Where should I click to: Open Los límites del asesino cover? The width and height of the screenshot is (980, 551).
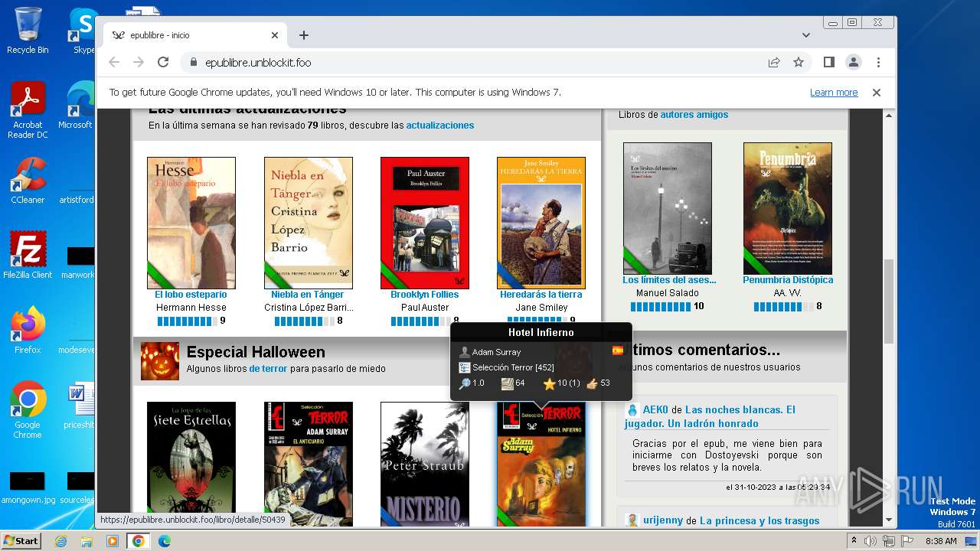coord(668,208)
